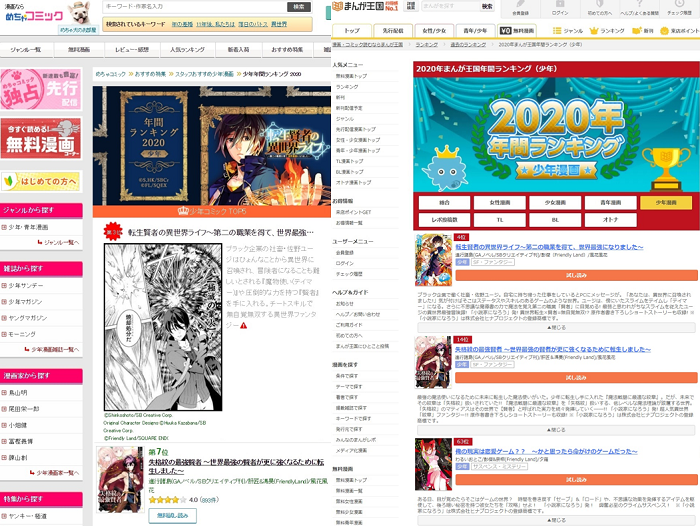Click the red warning triangle in manga description
Screen dimensions: 700x526
tap(243, 326)
